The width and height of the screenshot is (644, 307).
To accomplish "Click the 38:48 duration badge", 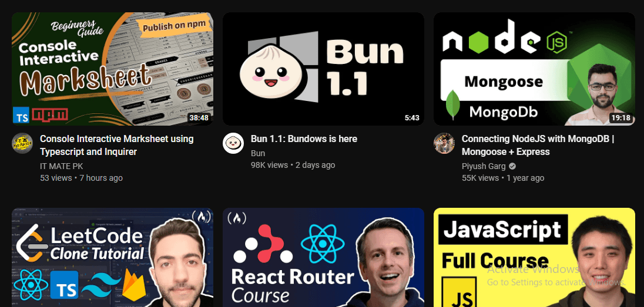I will 199,118.
